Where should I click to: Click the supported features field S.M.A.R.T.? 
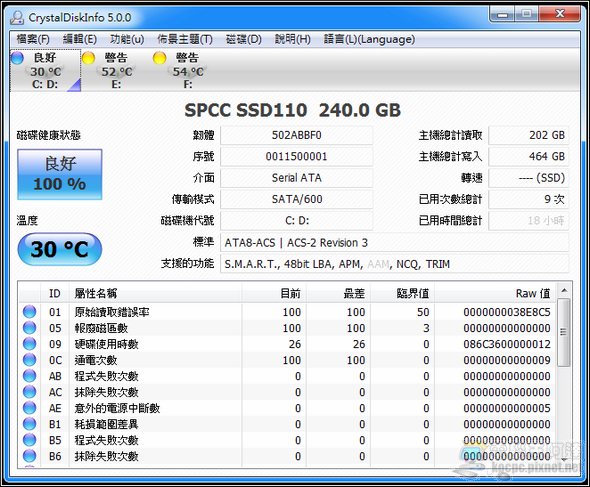point(395,264)
